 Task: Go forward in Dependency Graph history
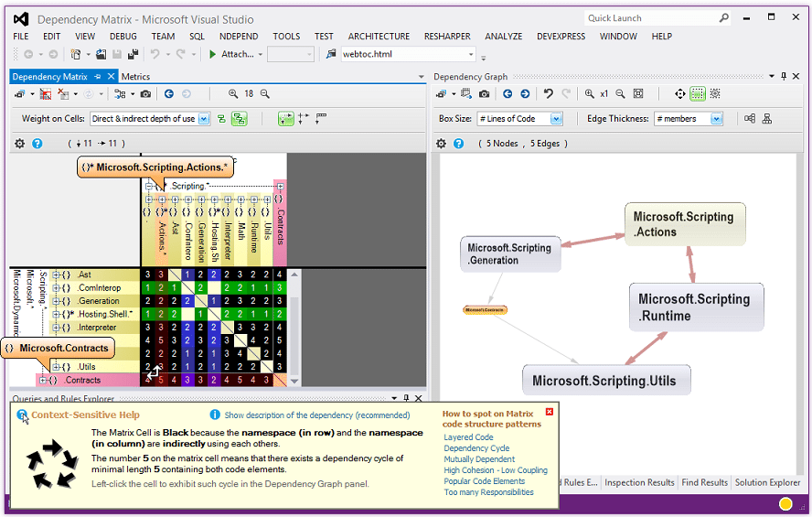525,93
